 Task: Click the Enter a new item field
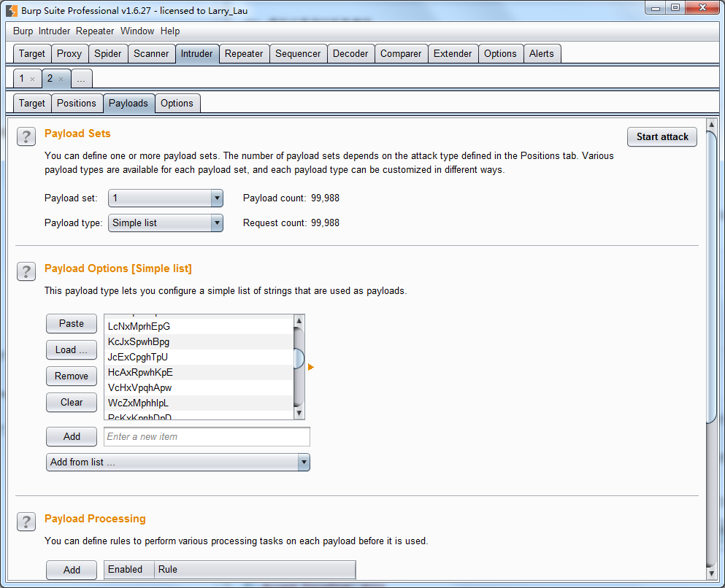[207, 436]
